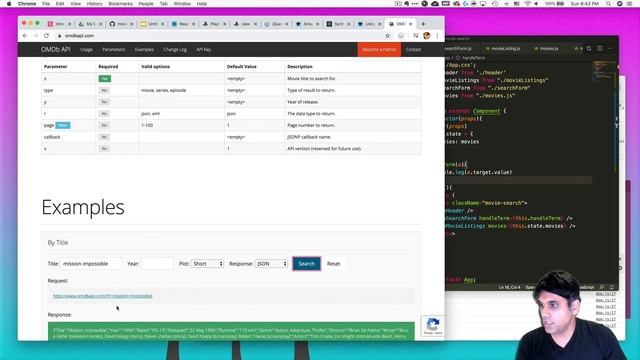
Task: Click the volume icon in menu bar
Action: click(x=536, y=4)
